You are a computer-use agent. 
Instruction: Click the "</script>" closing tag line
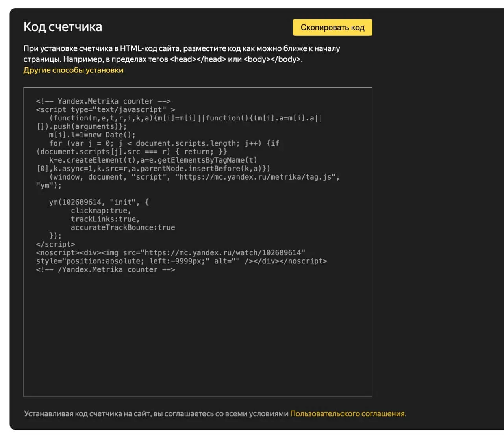[x=56, y=244]
